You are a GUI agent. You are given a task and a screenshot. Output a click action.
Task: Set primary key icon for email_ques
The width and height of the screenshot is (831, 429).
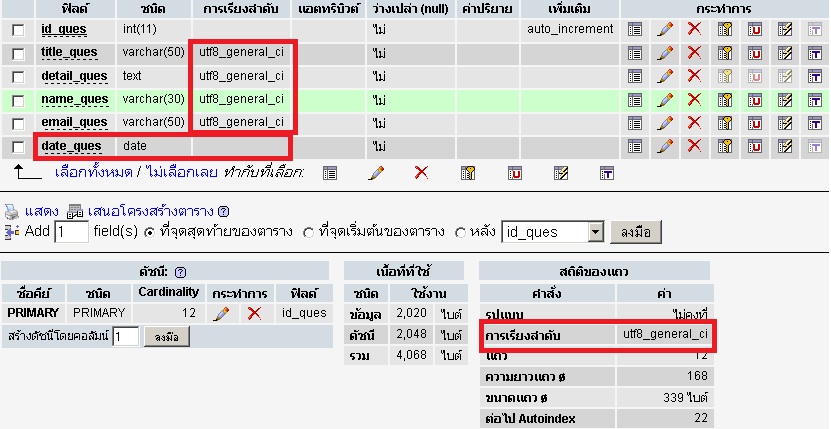tap(724, 122)
